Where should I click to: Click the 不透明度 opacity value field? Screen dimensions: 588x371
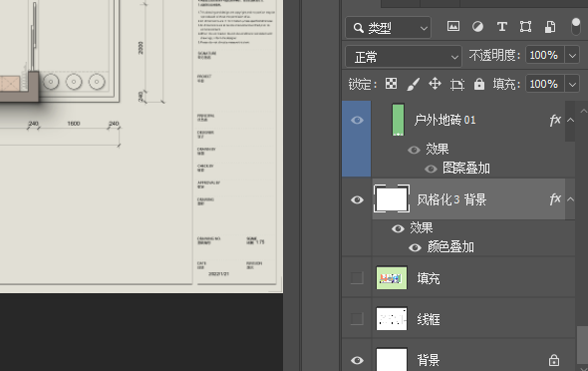[x=544, y=56]
